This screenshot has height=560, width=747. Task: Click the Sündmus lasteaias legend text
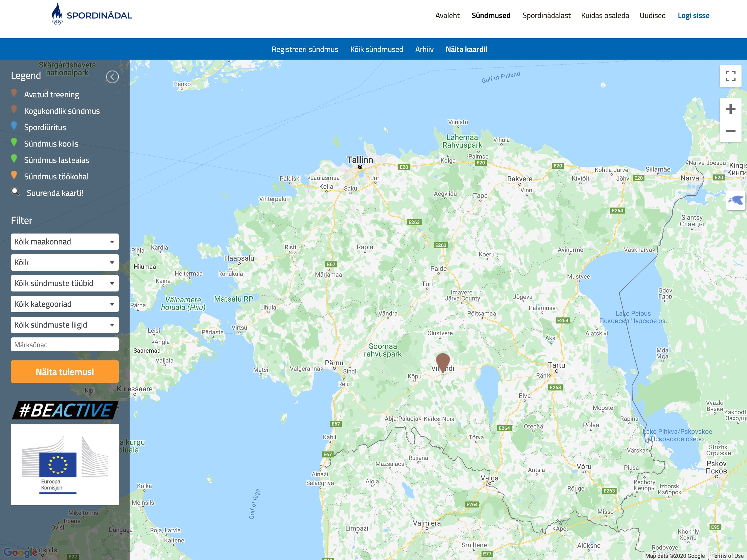[x=56, y=160]
